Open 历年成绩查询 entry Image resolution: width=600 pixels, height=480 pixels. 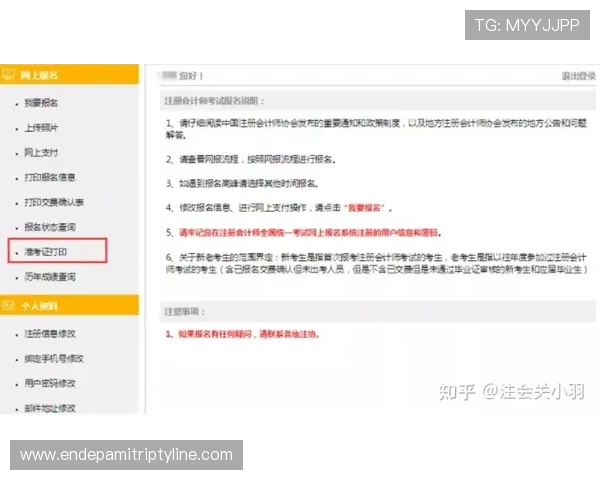point(50,277)
